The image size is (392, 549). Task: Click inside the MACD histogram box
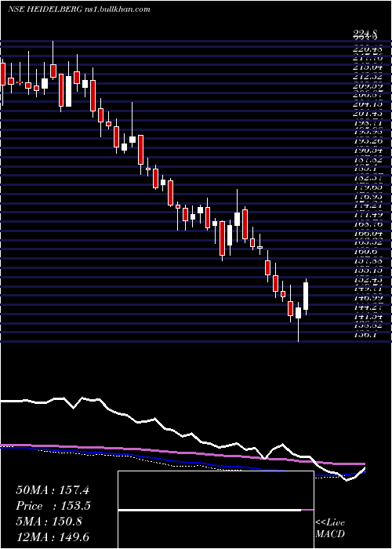(216, 510)
